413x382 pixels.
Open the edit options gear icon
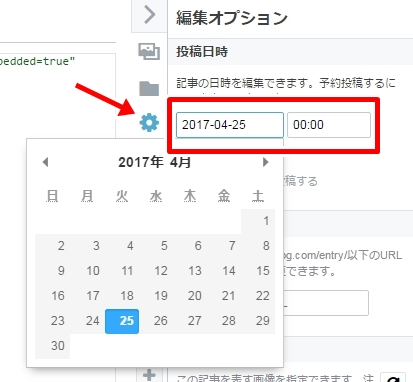coord(149,122)
